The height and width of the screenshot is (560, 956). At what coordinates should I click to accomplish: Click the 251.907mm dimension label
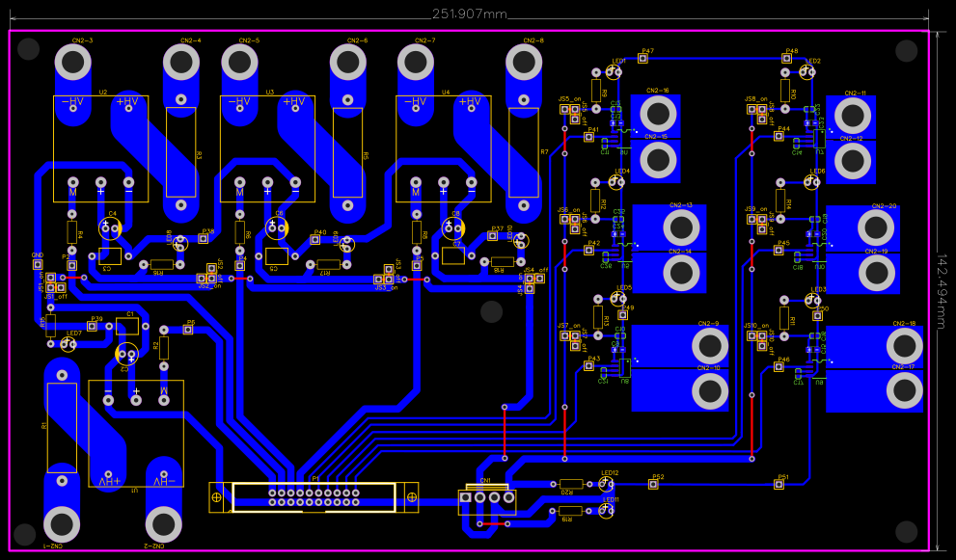(x=468, y=13)
